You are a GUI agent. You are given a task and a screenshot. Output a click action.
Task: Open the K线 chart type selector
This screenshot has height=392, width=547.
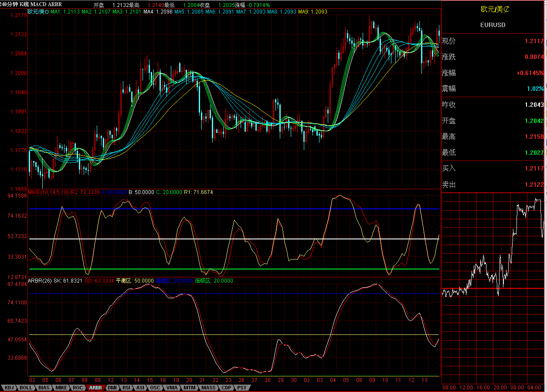point(24,3)
